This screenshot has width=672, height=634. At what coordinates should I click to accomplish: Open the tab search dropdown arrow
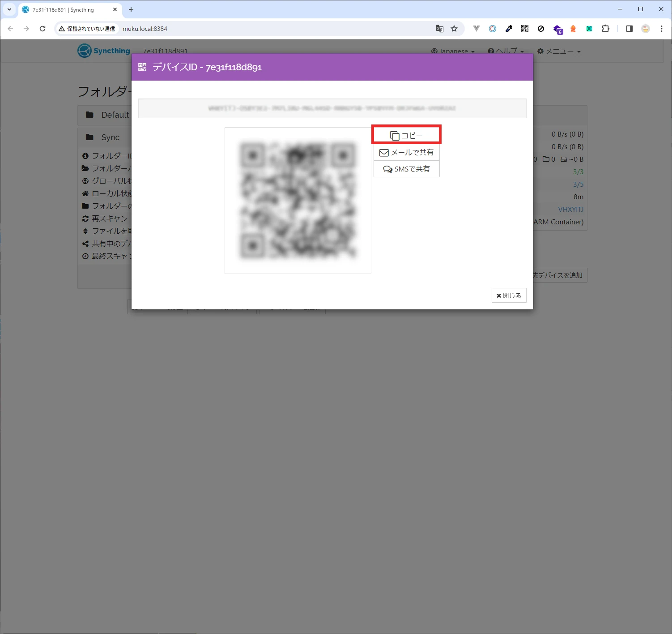pyautogui.click(x=9, y=9)
